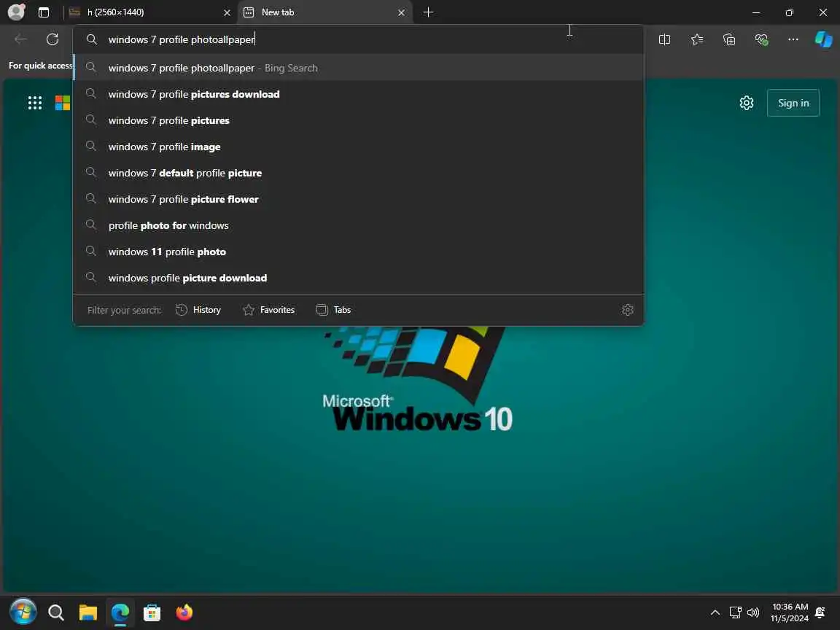Launch Firefox from taskbar

tap(184, 612)
